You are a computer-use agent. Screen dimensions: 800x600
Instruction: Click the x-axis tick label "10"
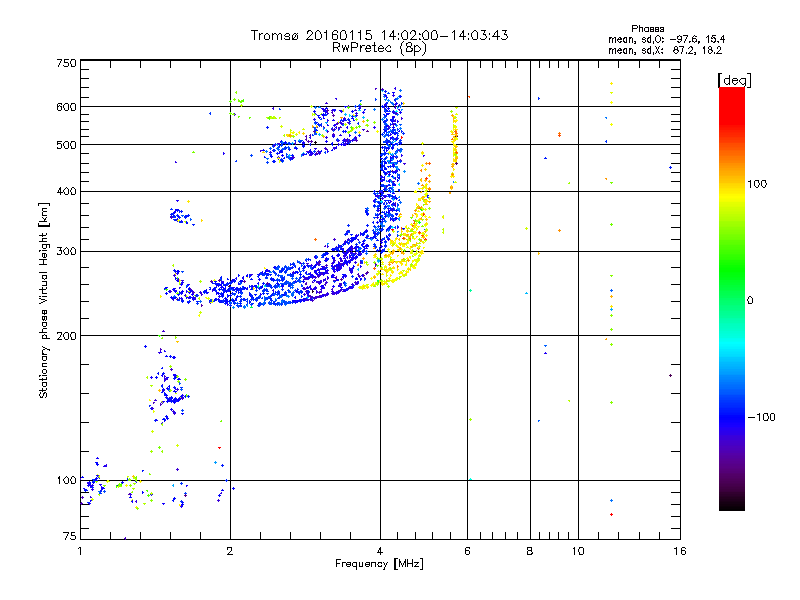click(x=578, y=551)
